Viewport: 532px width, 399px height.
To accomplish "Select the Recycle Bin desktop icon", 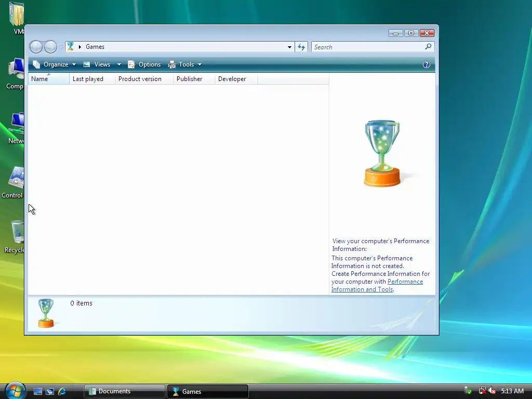I will coord(15,237).
